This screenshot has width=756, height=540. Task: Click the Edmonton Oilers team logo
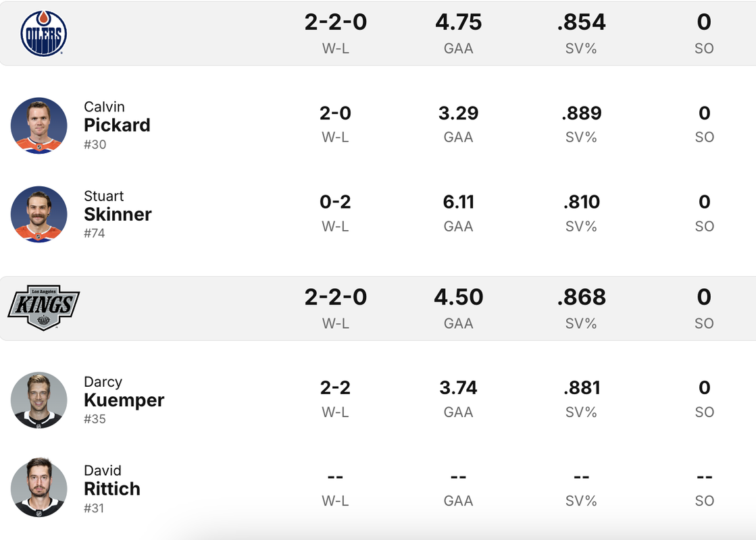pyautogui.click(x=44, y=33)
